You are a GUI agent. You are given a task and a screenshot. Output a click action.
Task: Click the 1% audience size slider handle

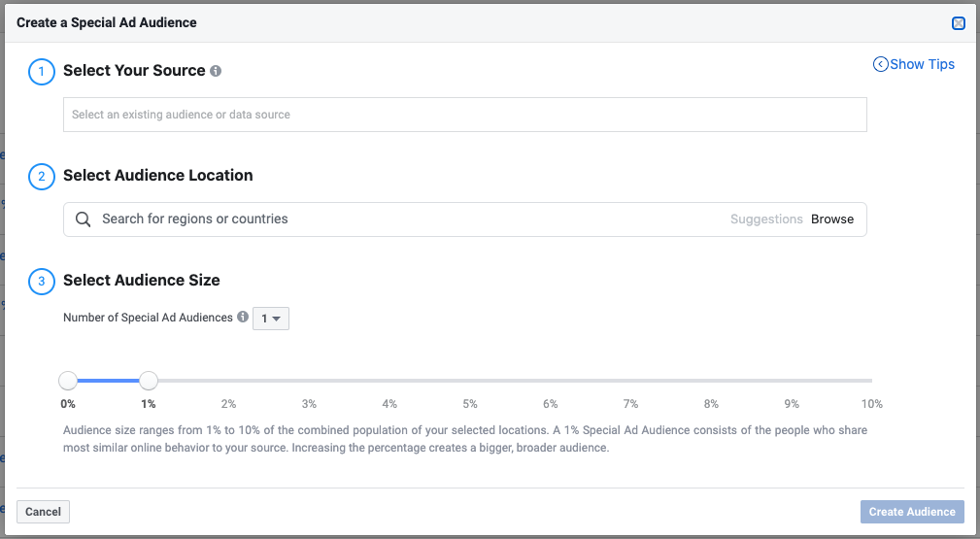point(148,381)
